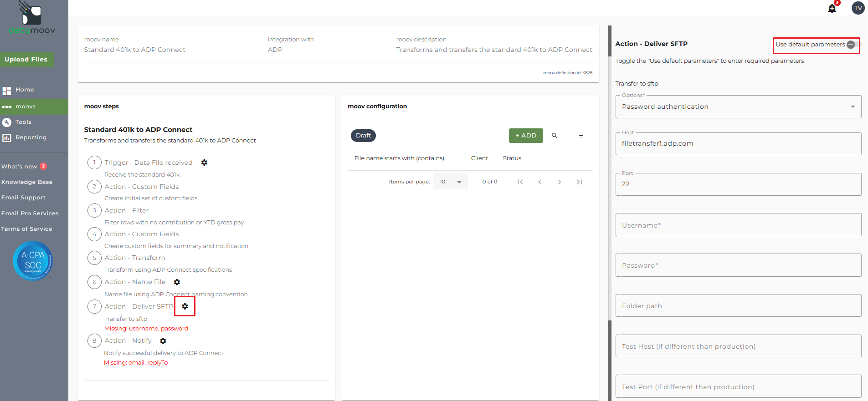The width and height of the screenshot is (868, 401).
Task: Open Knowledge Base link
Action: point(27,182)
